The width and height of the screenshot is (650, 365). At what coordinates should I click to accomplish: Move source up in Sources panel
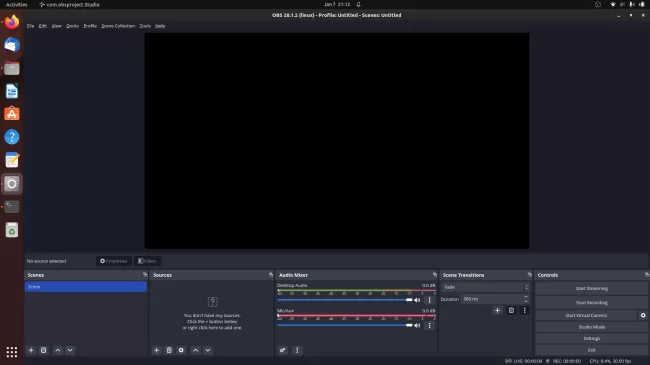tap(195, 350)
